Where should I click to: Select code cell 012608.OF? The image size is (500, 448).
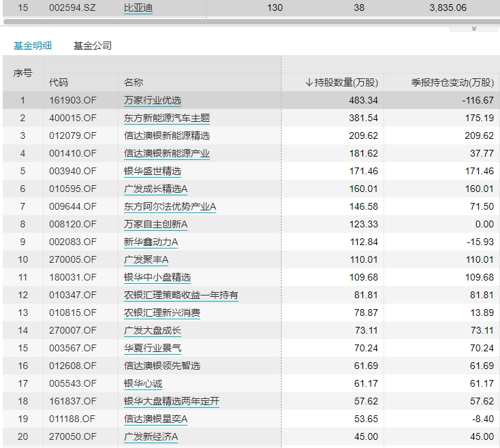[x=73, y=366]
